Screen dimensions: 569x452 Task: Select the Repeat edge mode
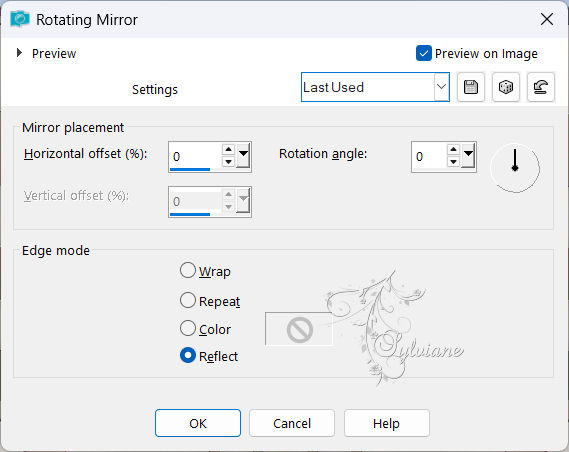tap(188, 300)
